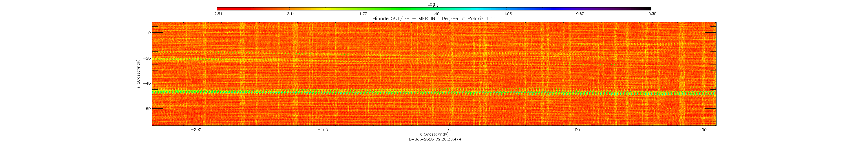Viewport: 868px width, 148px height.
Task: Click the X (Arcseconds) axis label
Action: pos(434,134)
